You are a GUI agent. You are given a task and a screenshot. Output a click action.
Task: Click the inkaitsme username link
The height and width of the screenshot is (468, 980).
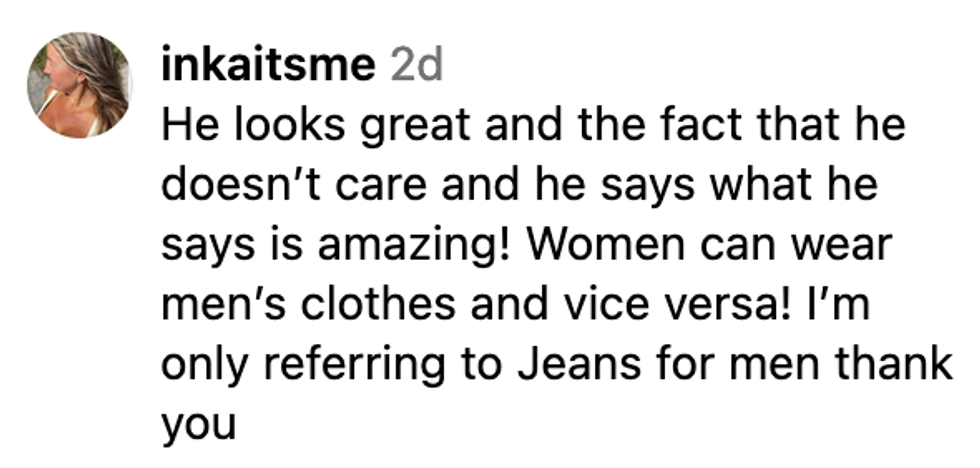(x=267, y=66)
